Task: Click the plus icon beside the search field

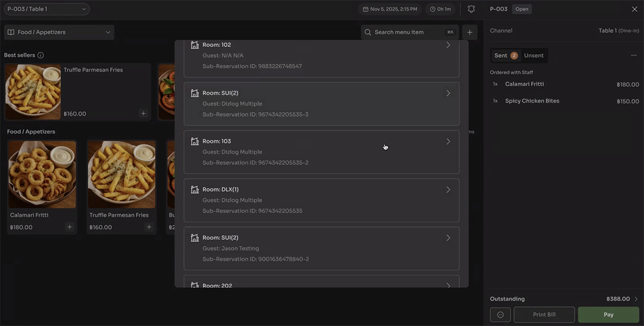Action: [470, 32]
